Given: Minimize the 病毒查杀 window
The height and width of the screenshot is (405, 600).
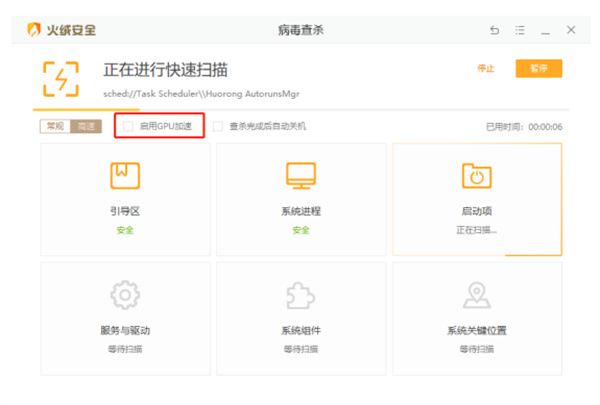Looking at the screenshot, I should pyautogui.click(x=545, y=33).
